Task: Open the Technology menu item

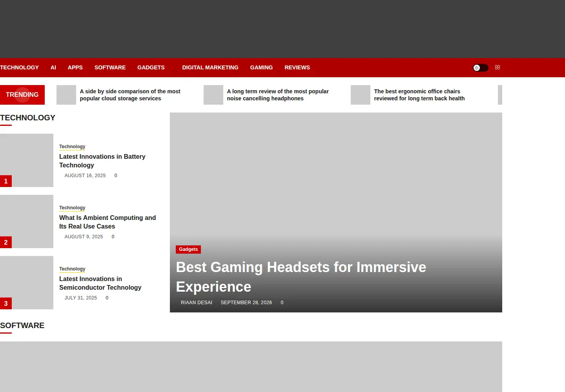Action: (19, 67)
